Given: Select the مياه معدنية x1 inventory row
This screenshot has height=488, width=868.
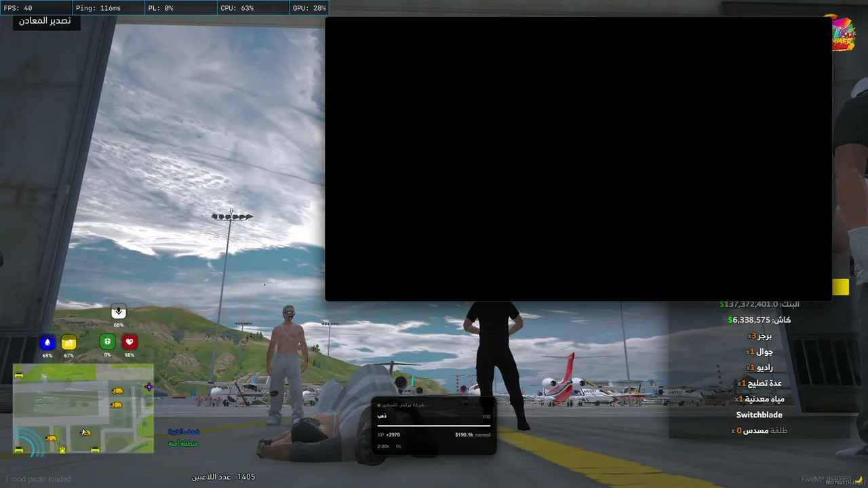Looking at the screenshot, I should (759, 399).
